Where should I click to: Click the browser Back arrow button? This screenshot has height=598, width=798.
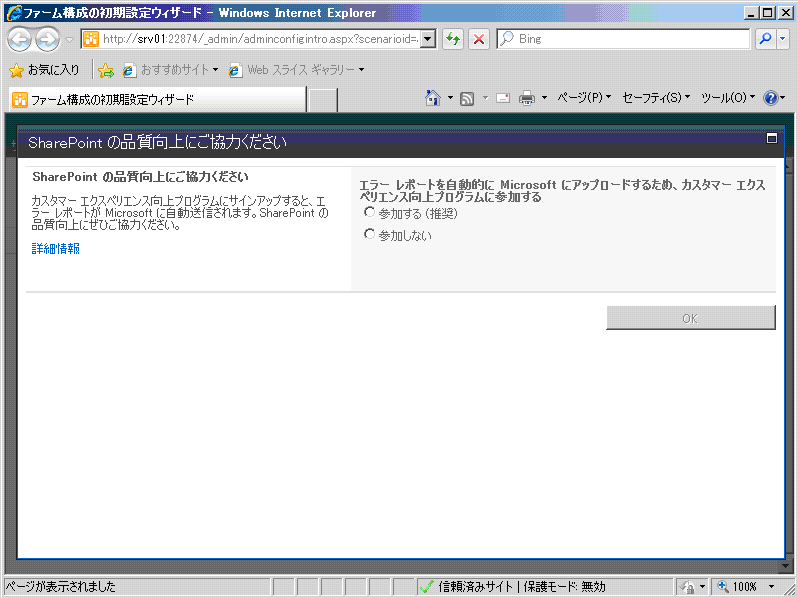tap(19, 39)
